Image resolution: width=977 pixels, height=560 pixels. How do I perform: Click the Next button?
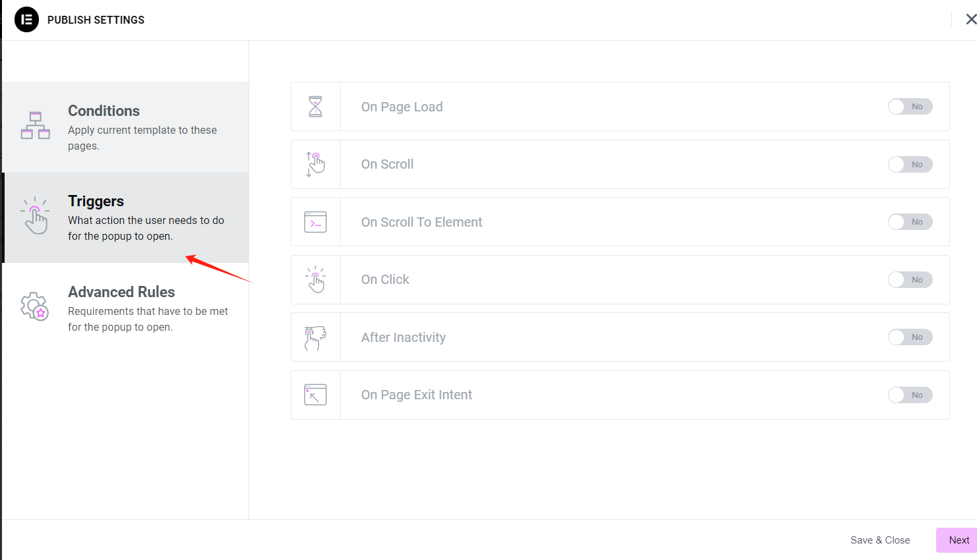click(958, 540)
